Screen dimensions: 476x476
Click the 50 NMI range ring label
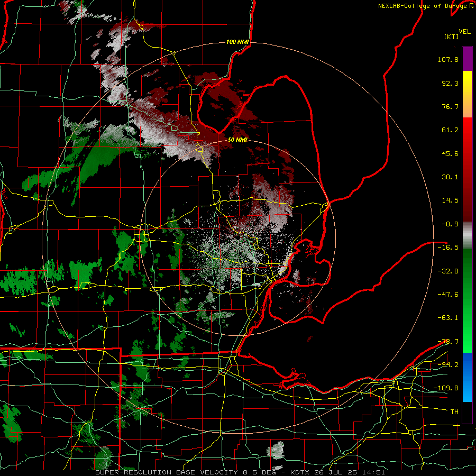[237, 140]
